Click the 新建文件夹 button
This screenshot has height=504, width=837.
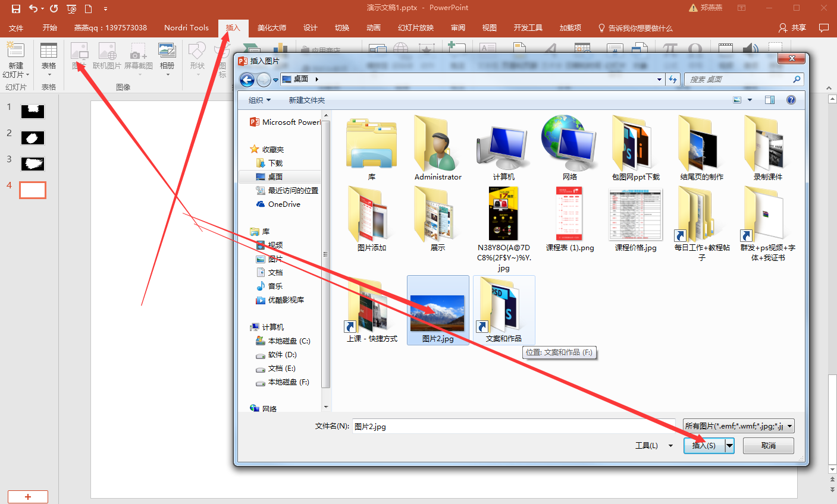306,100
